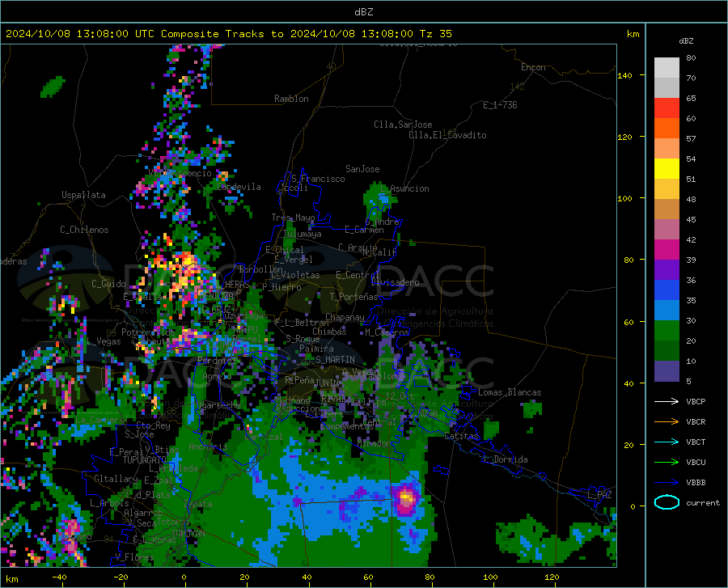Select the yellow 51 dBZ color swatch
Image resolution: width=728 pixels, height=588 pixels.
coord(667,169)
